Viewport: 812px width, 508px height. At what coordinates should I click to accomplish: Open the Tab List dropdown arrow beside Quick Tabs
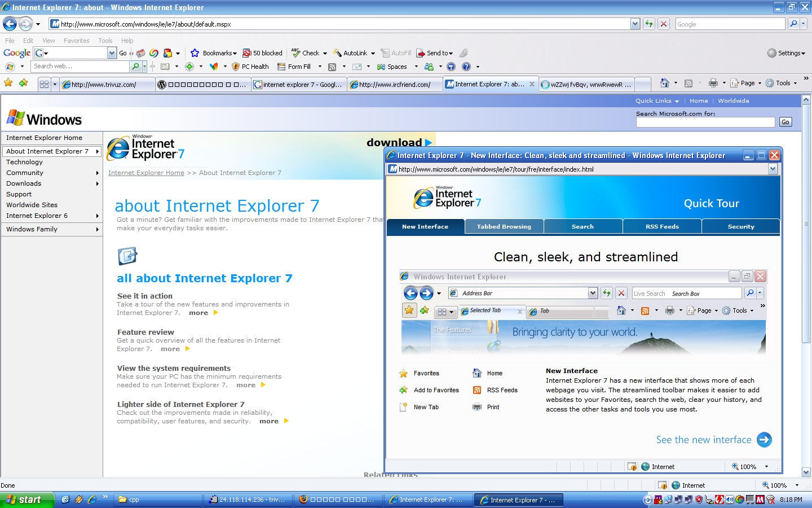coord(55,84)
